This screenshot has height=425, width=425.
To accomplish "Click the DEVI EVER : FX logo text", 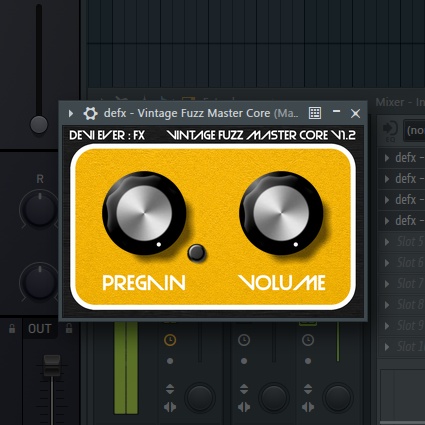I will click(x=107, y=135).
